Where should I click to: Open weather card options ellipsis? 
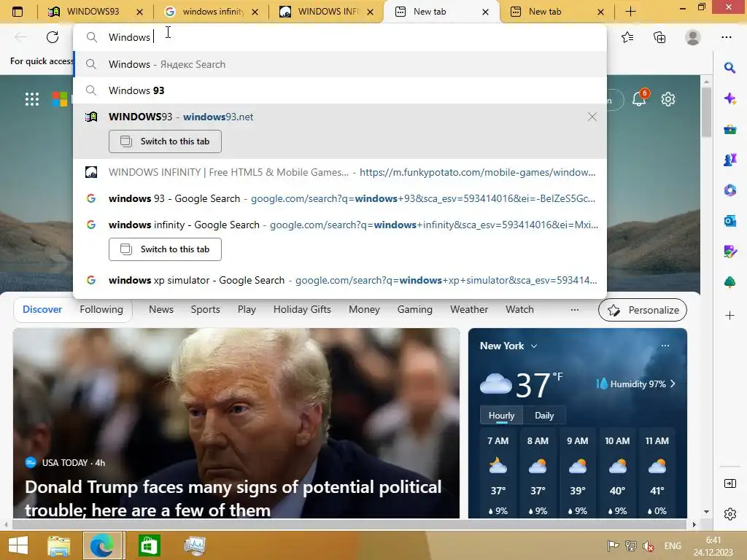click(665, 346)
